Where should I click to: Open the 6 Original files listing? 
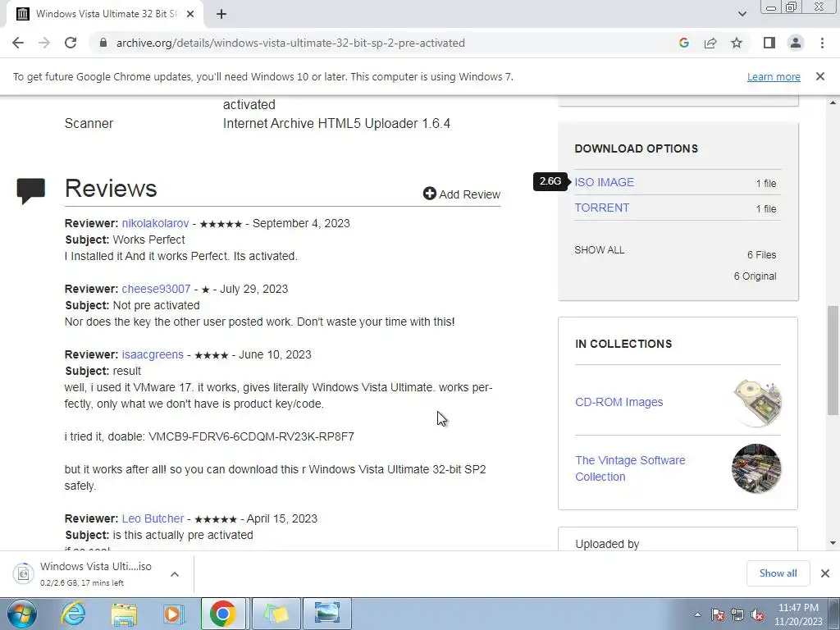(755, 276)
